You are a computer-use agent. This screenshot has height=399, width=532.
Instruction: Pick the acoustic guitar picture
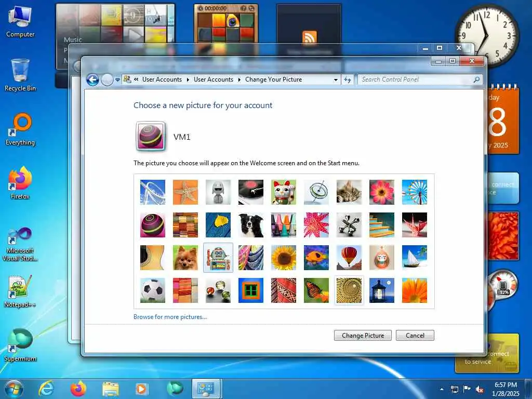(153, 258)
